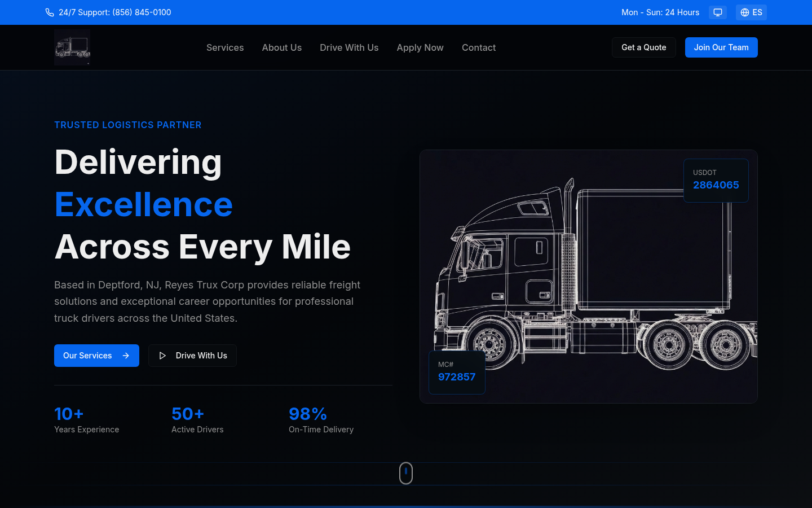812x508 pixels.
Task: Click the truck logo in the navbar
Action: (72, 47)
